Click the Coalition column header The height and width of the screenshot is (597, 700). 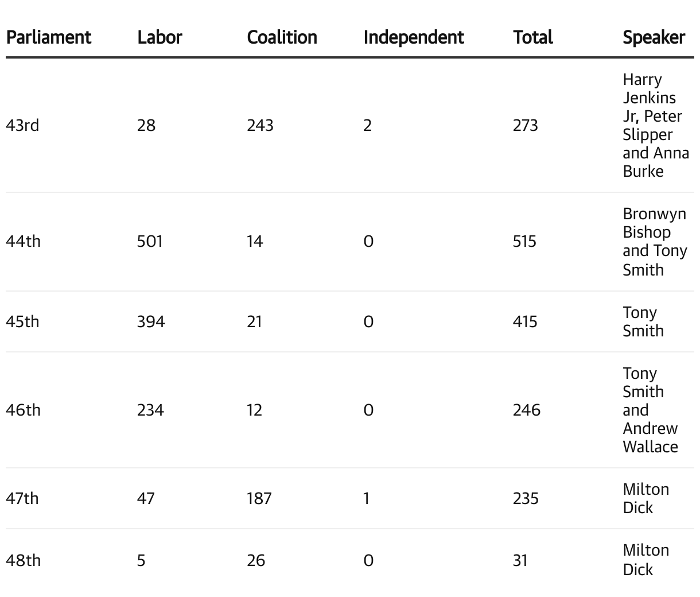click(x=282, y=37)
